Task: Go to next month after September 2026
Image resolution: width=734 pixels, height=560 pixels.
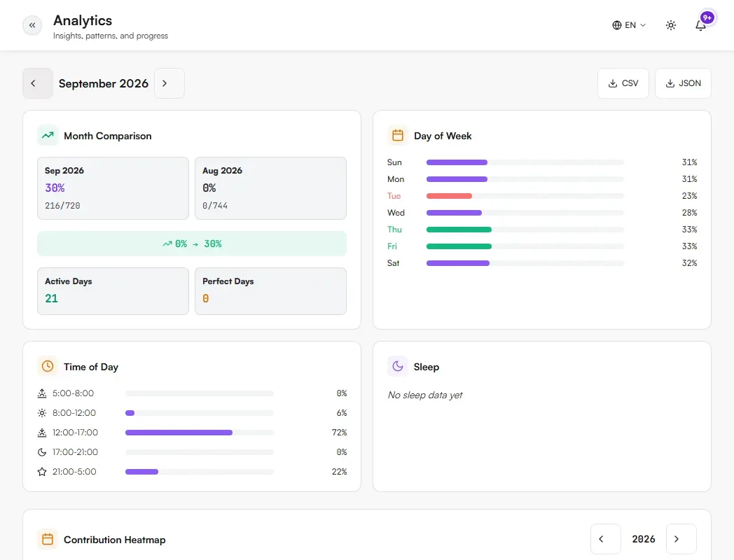Action: point(169,83)
